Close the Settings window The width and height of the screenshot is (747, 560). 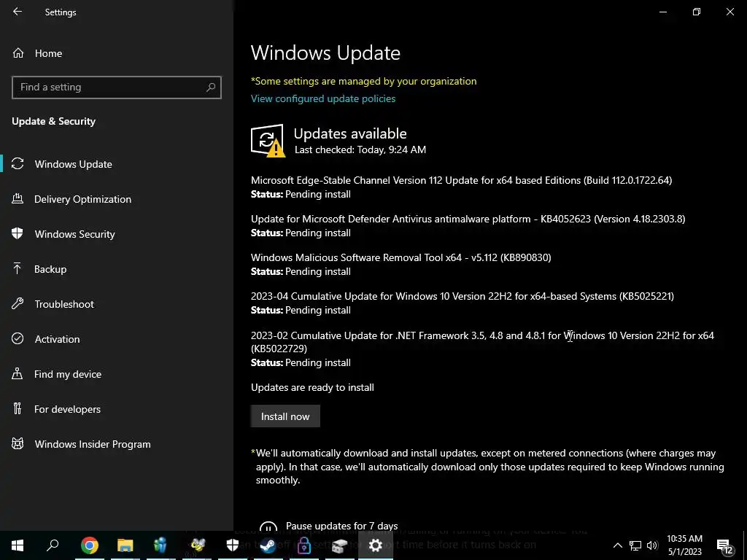click(729, 12)
